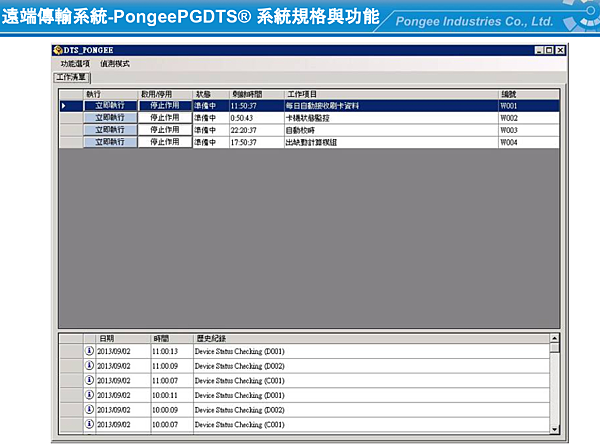Select log entry Device Status Checking (D001) at 11:00:13
This screenshot has width=600, height=444.
372,351
